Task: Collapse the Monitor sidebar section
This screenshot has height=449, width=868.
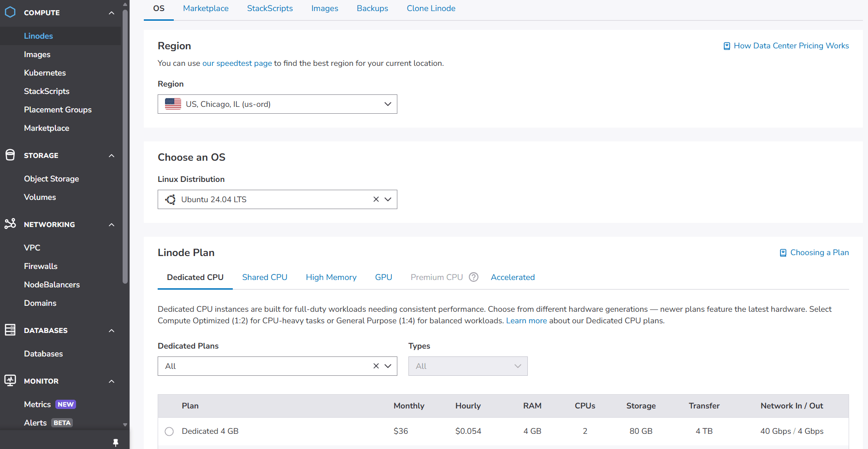Action: (112, 381)
